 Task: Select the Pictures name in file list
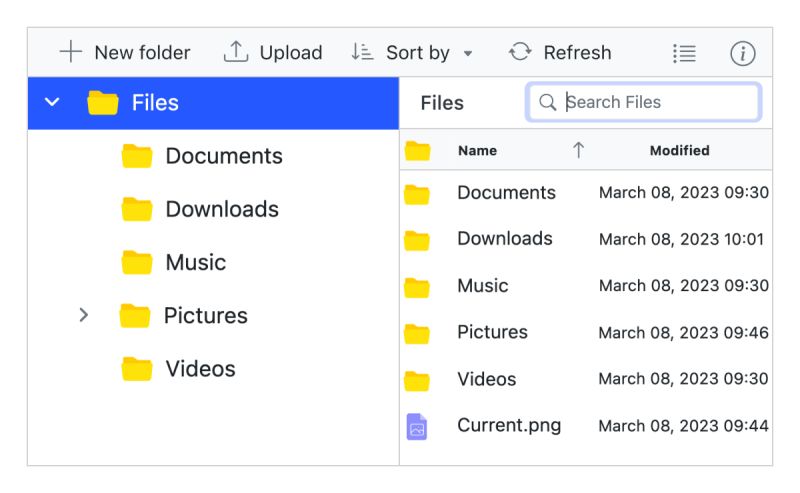point(492,332)
